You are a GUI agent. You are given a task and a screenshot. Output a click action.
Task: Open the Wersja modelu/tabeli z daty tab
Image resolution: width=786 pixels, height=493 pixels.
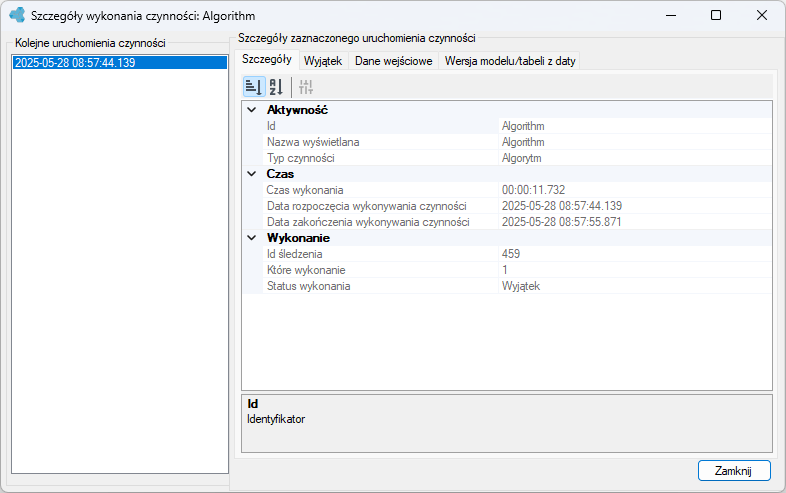coord(510,61)
